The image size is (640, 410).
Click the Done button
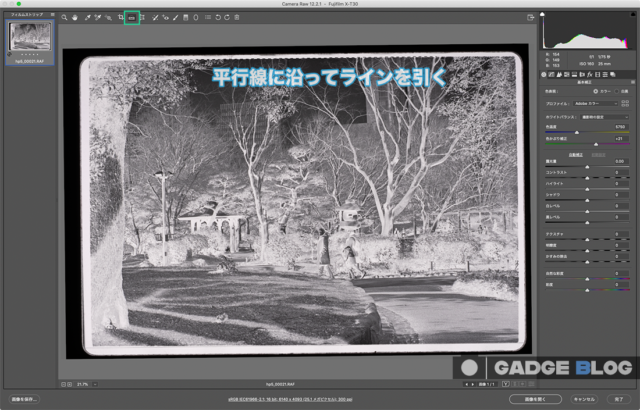[x=619, y=399]
